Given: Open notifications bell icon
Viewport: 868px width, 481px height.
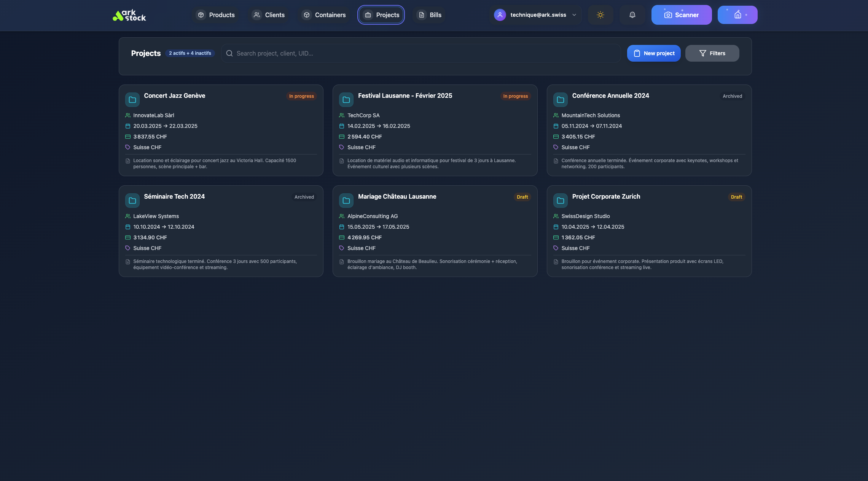Looking at the screenshot, I should click(x=632, y=15).
